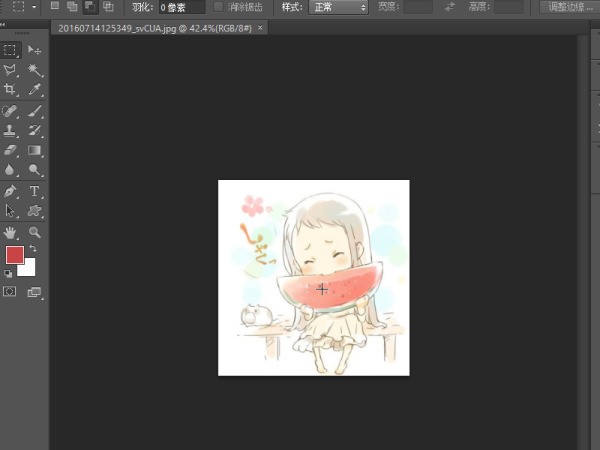Pick the Crop tool
This screenshot has width=600, height=450.
[11, 90]
